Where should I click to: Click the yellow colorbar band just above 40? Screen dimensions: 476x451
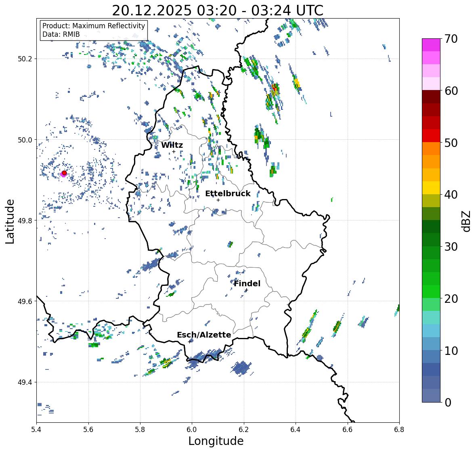click(431, 188)
